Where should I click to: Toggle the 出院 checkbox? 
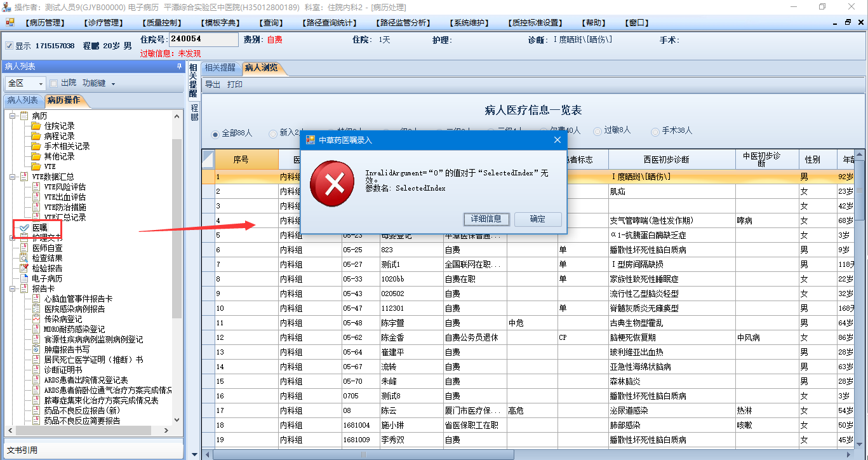pyautogui.click(x=54, y=83)
